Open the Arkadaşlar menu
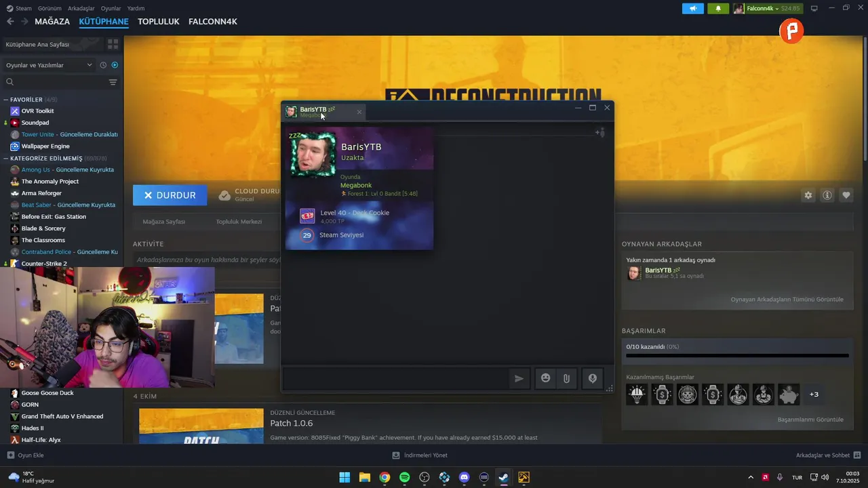Screen dimensions: 868x488 click(x=81, y=8)
